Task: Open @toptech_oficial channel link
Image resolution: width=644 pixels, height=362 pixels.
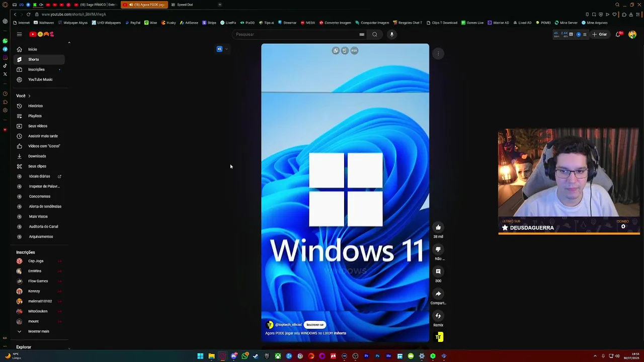Action: pyautogui.click(x=288, y=325)
